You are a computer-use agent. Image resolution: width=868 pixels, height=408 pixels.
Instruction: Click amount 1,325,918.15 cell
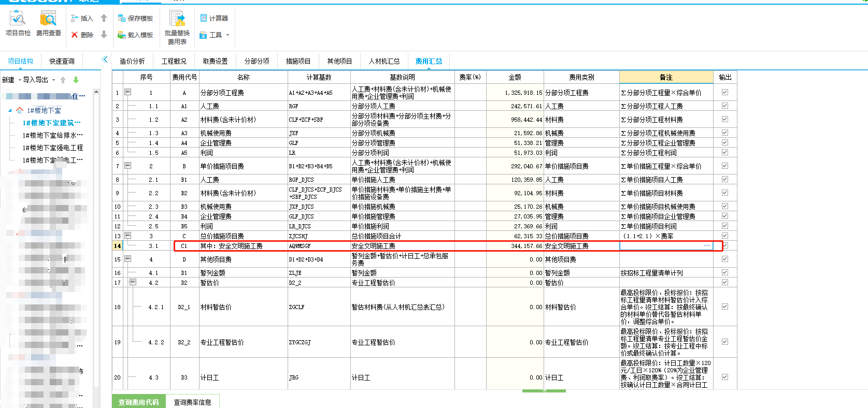pos(515,93)
